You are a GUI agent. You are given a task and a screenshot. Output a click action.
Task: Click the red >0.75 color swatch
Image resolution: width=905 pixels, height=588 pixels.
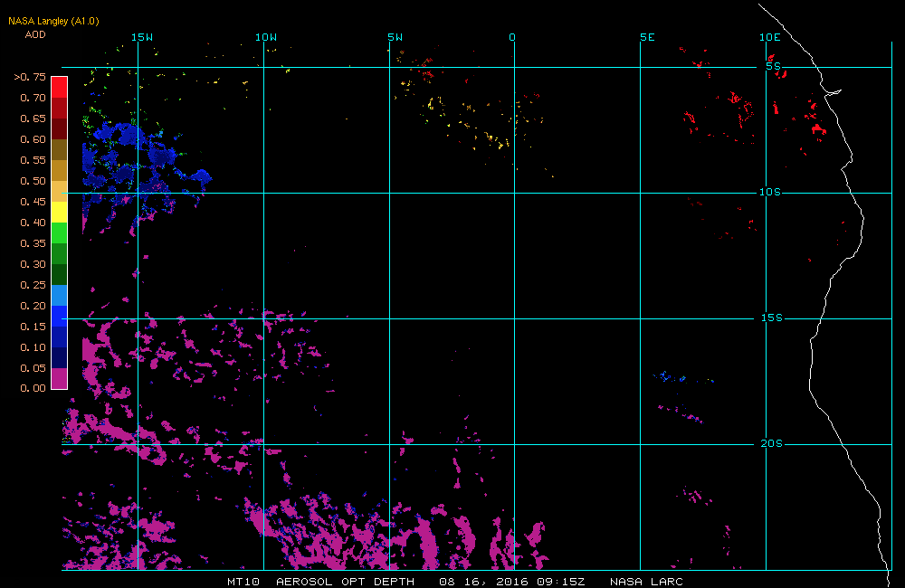[x=60, y=87]
